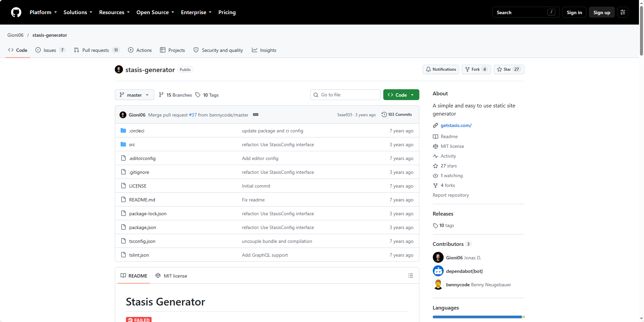The image size is (644, 322).
Task: Open the .circleci folder
Action: 137,131
